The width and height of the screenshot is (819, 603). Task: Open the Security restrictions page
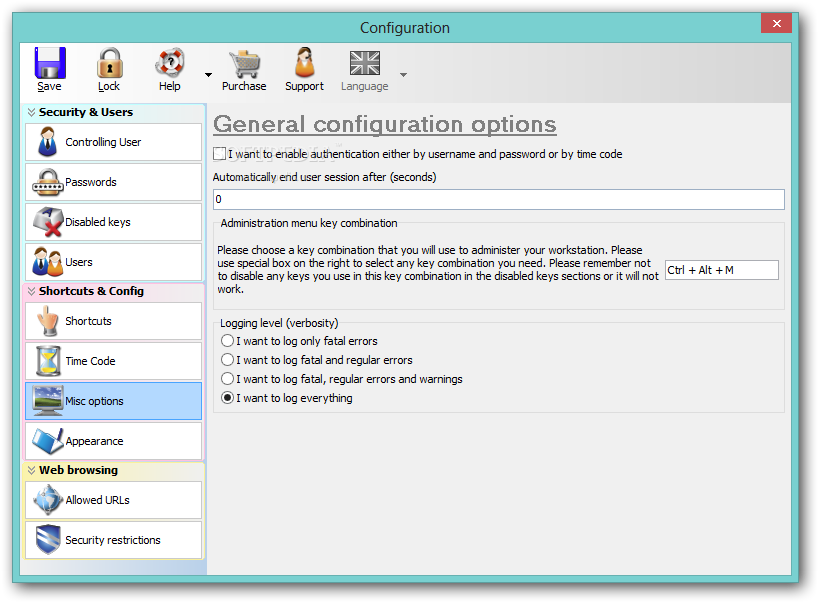[113, 540]
